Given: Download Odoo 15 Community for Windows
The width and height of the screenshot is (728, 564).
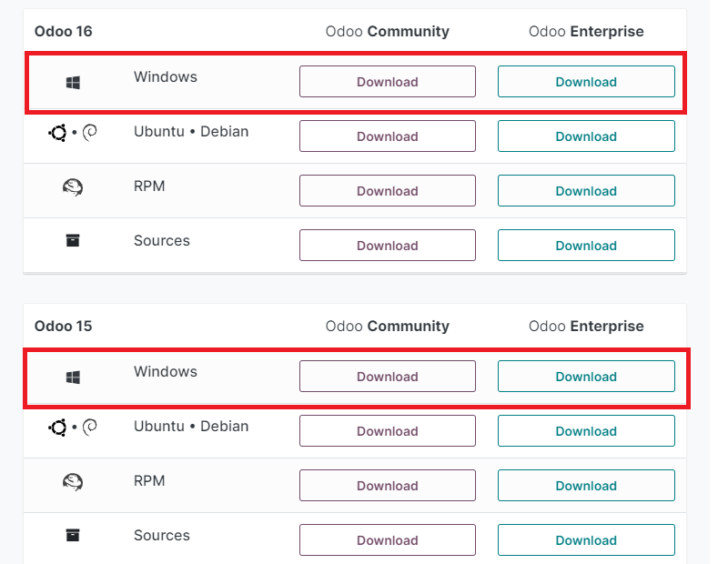Looking at the screenshot, I should [x=387, y=377].
